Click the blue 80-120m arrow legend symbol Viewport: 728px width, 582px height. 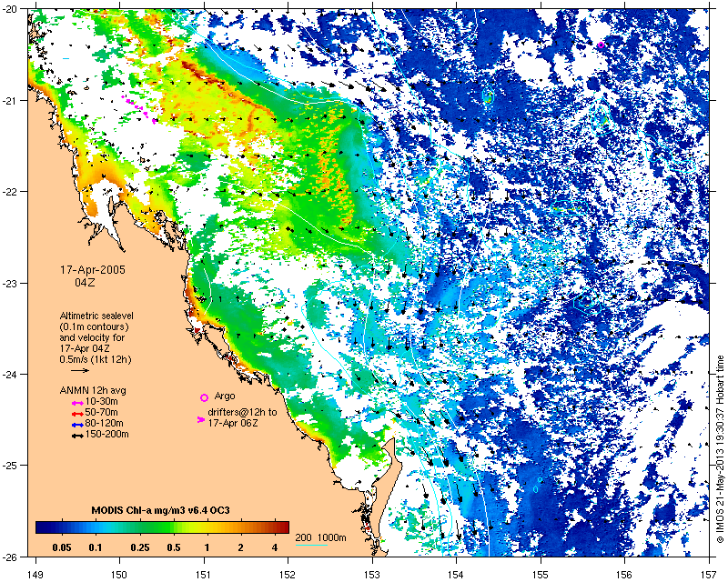click(77, 425)
